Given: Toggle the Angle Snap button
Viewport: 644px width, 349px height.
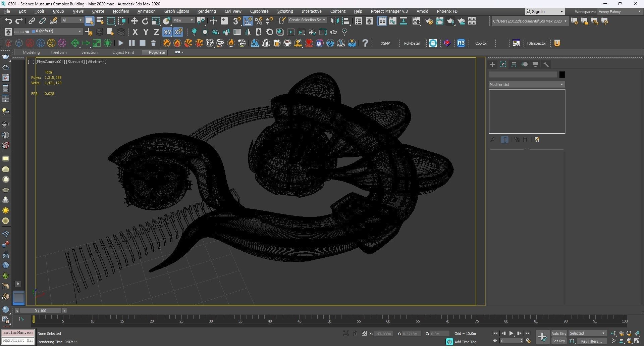Looking at the screenshot, I should click(x=248, y=21).
